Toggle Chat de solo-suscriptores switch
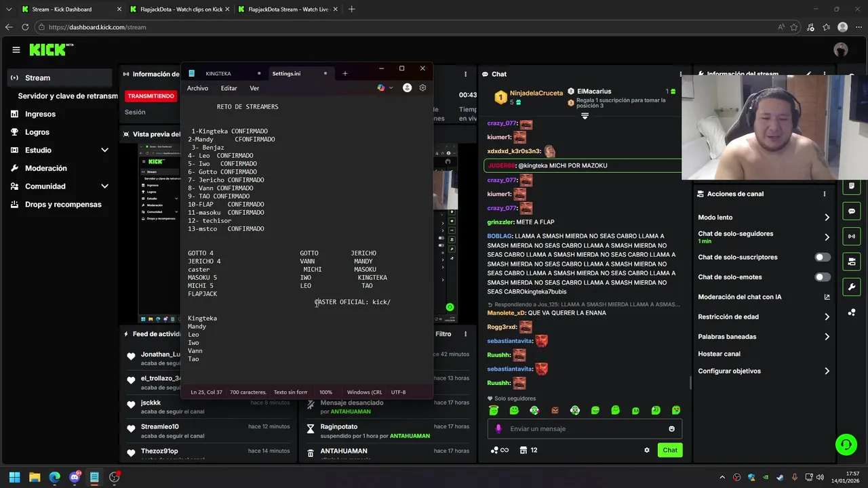868x488 pixels. pyautogui.click(x=823, y=257)
